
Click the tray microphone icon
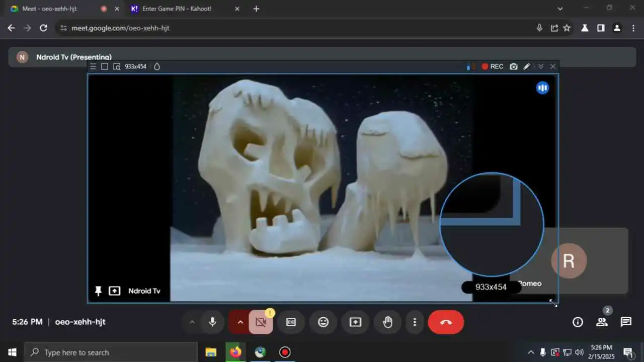pos(543,352)
